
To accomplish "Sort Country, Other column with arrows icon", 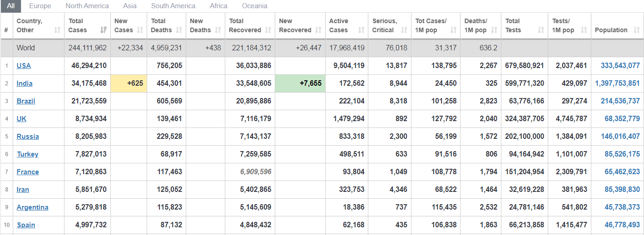I will pos(57,30).
